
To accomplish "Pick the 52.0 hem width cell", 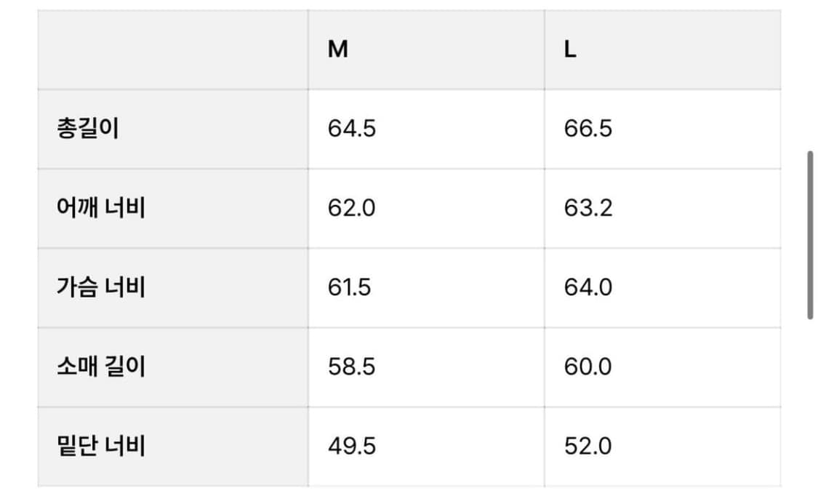I will coord(588,445).
